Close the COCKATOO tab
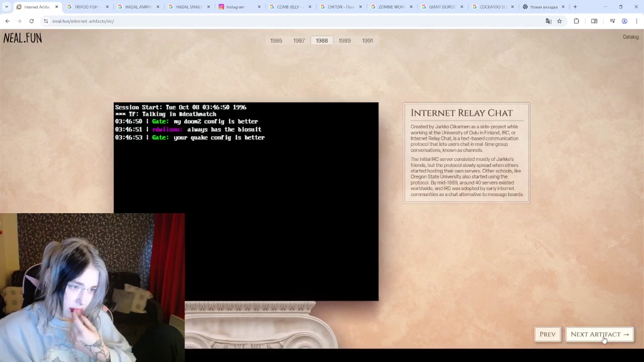 tap(513, 7)
